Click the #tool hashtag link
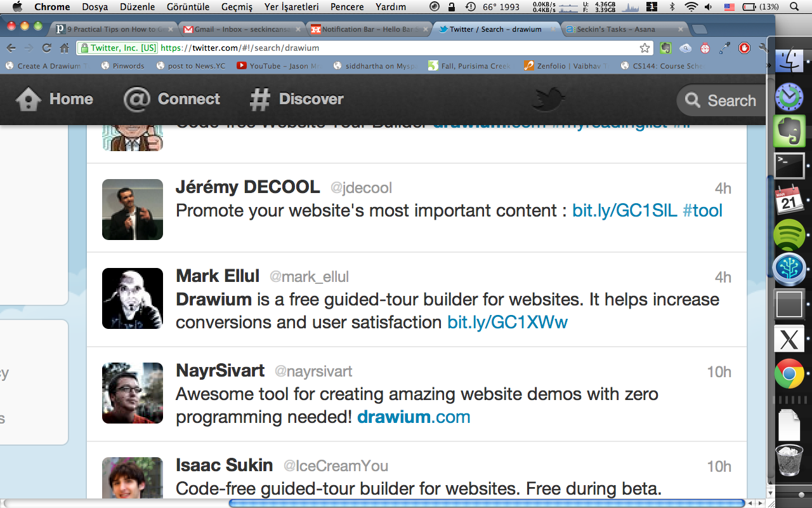The image size is (812, 508). coord(702,211)
